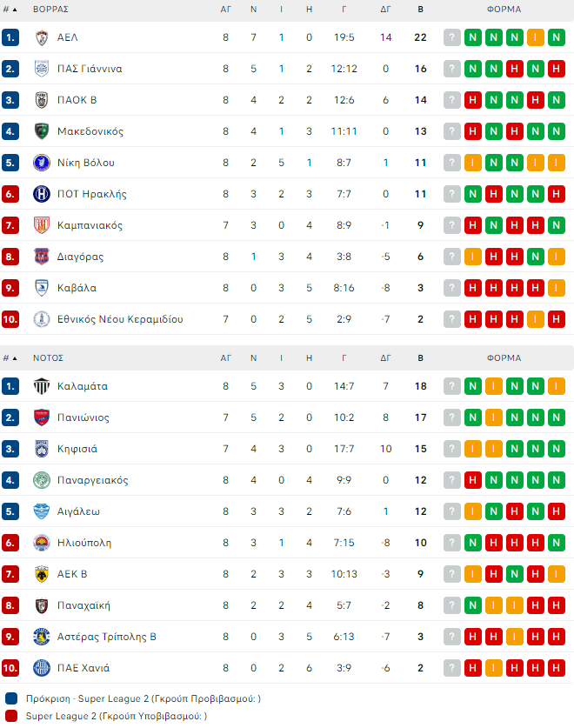
Task: Click the blue promotion legend square
Action: click(11, 698)
